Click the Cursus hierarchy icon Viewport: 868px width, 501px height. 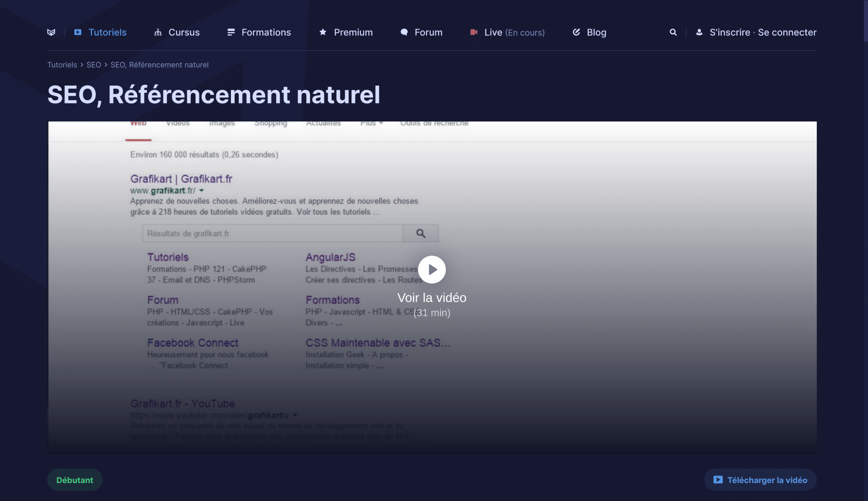click(x=158, y=32)
